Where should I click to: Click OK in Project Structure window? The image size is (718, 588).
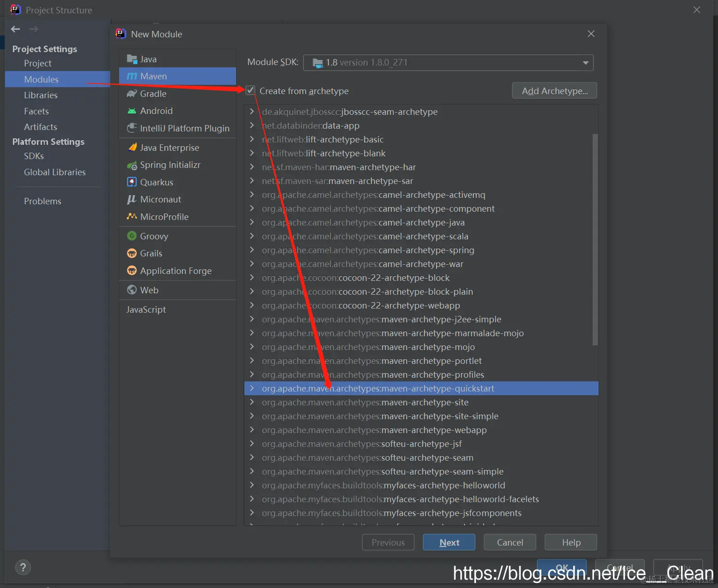(x=562, y=568)
